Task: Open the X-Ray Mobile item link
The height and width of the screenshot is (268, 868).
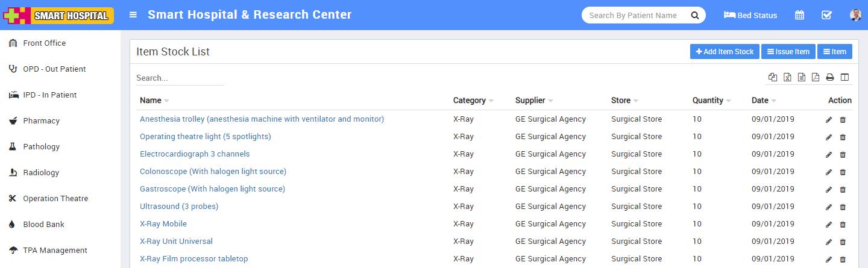Action: click(x=163, y=224)
